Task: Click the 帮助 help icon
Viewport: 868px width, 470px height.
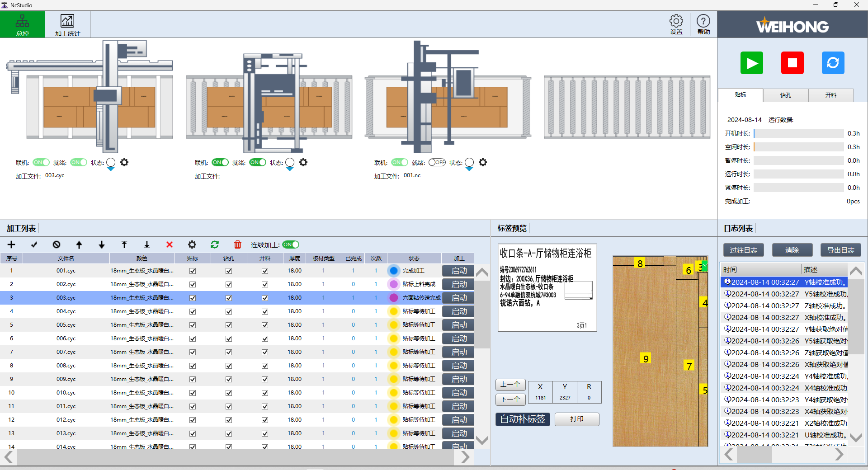Action: click(x=703, y=24)
